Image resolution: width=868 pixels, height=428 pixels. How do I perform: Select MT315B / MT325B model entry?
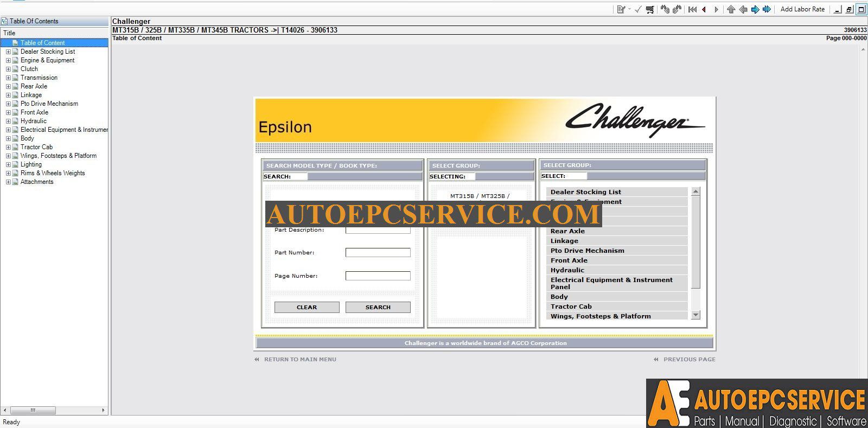point(480,196)
